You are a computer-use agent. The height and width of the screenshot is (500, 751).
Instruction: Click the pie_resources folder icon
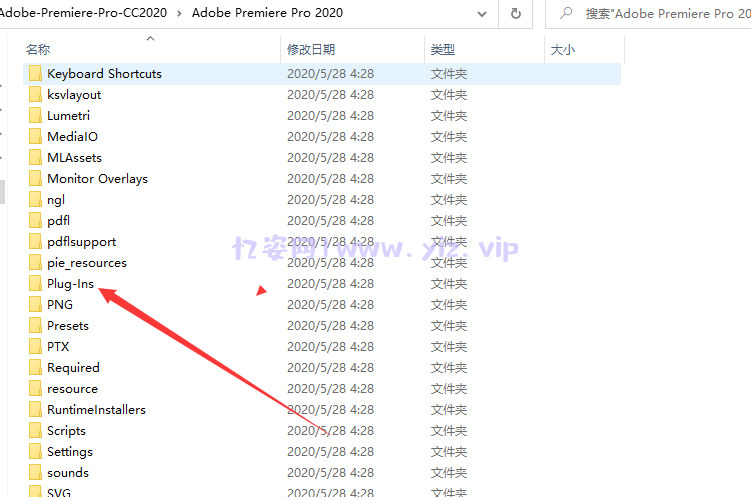click(35, 263)
